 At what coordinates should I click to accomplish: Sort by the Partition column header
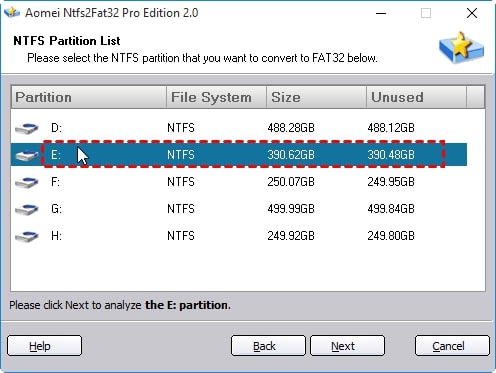pos(89,97)
